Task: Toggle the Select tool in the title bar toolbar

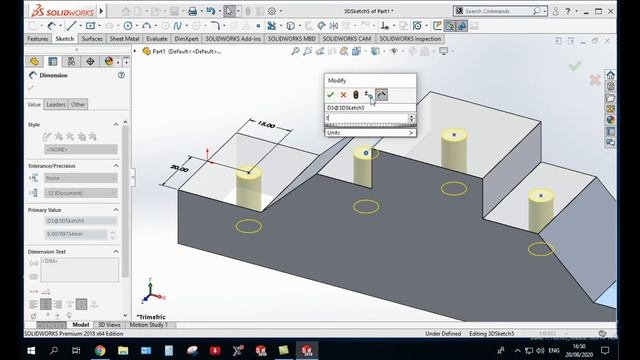Action: tap(229, 11)
